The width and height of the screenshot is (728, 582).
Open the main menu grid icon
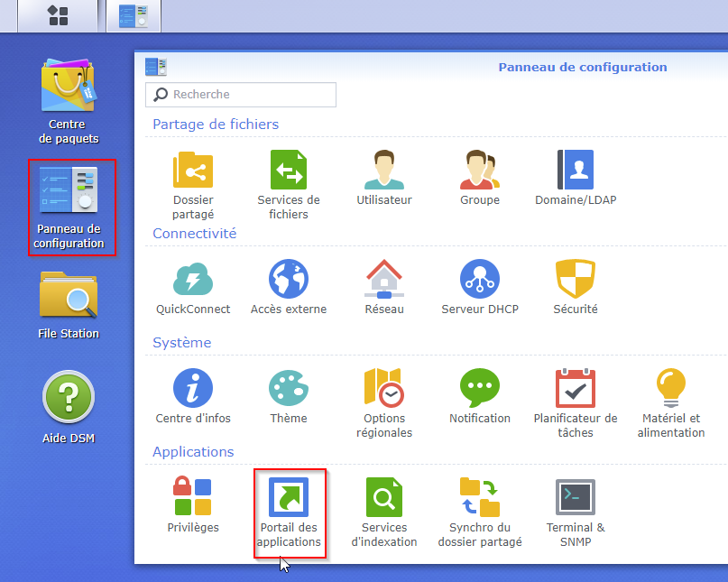pyautogui.click(x=58, y=15)
